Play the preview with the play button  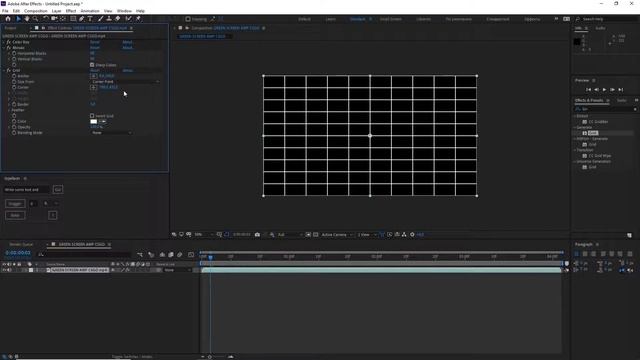pos(604,89)
